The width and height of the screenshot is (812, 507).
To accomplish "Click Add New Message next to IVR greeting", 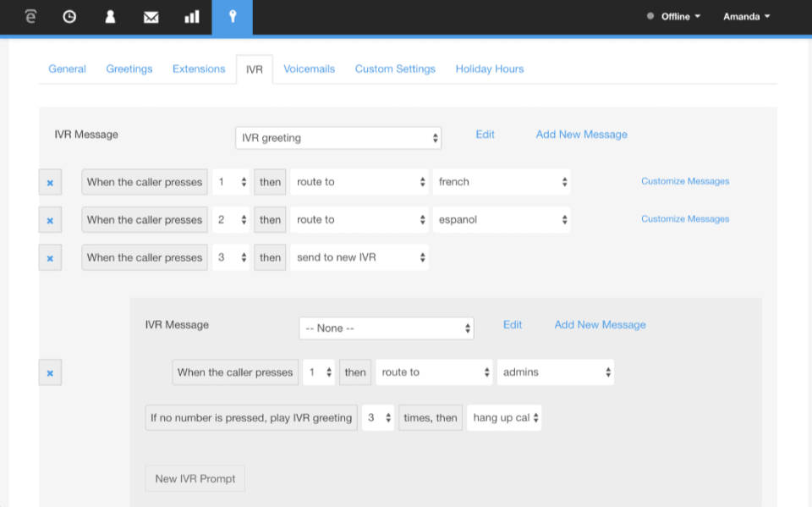I will pyautogui.click(x=581, y=134).
